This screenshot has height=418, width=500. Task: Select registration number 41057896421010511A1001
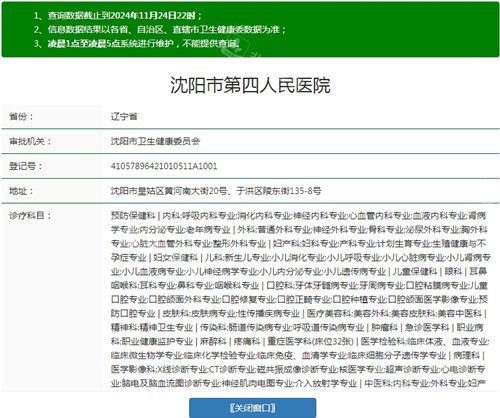tap(164, 166)
